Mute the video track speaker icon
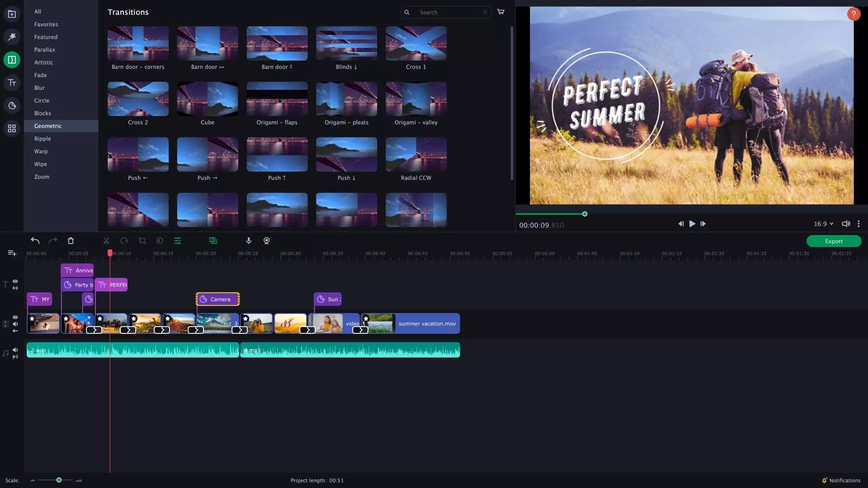This screenshot has height=488, width=868. (x=15, y=324)
